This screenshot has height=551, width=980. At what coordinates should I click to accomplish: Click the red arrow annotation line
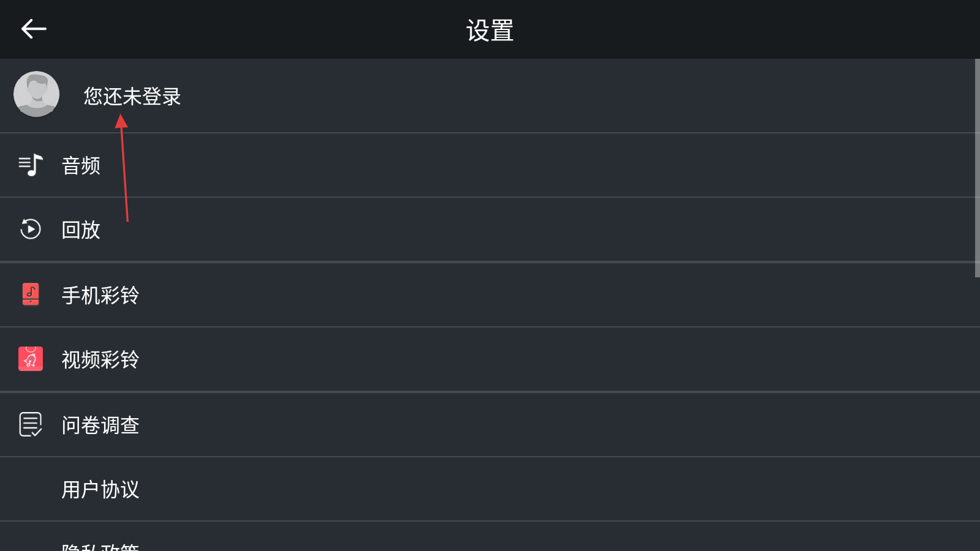point(124,168)
